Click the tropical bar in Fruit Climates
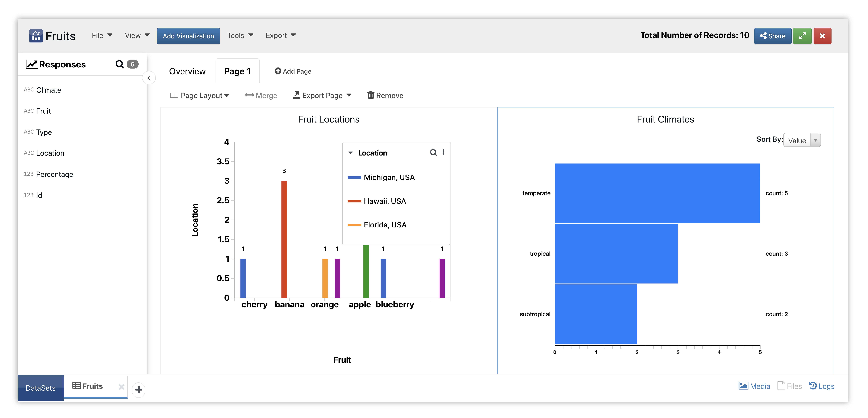This screenshot has height=418, width=868. point(616,254)
